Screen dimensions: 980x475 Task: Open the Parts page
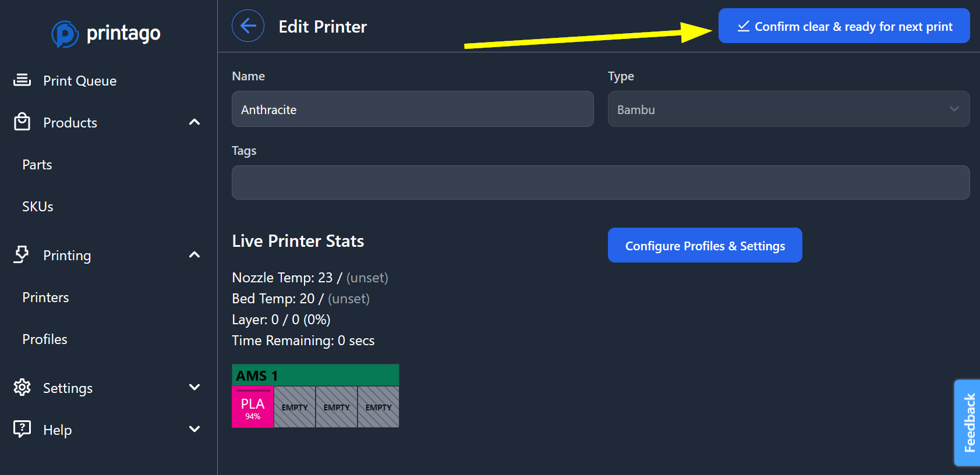click(37, 165)
